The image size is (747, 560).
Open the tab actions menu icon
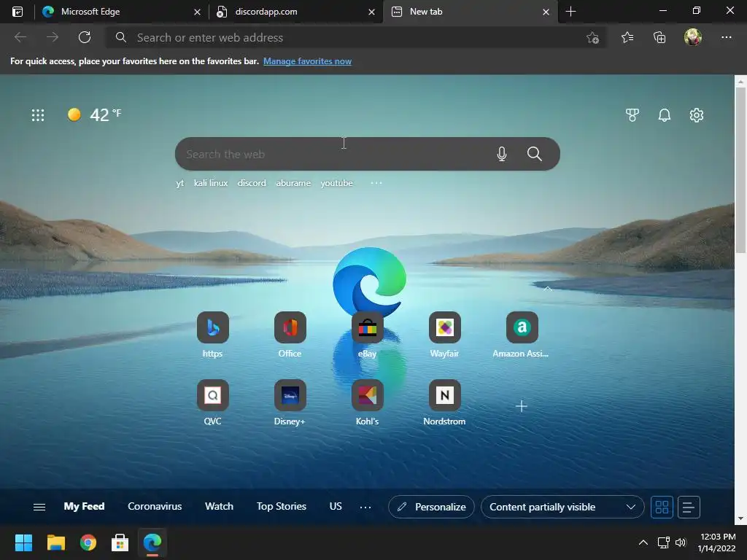coord(18,12)
